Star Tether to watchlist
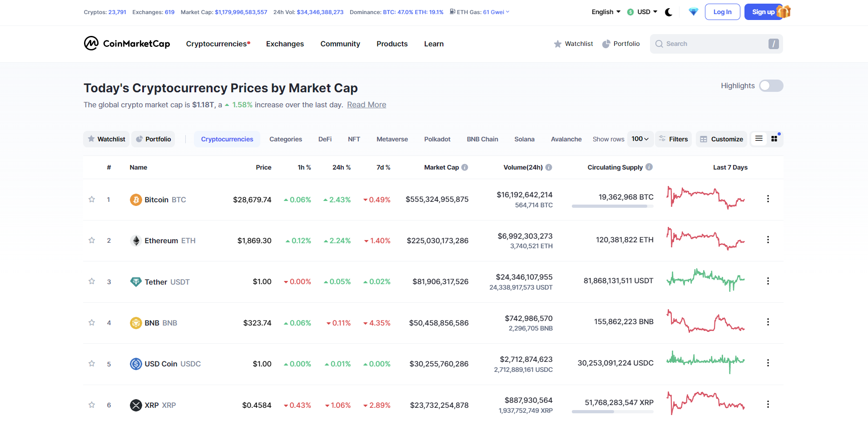 (x=92, y=281)
